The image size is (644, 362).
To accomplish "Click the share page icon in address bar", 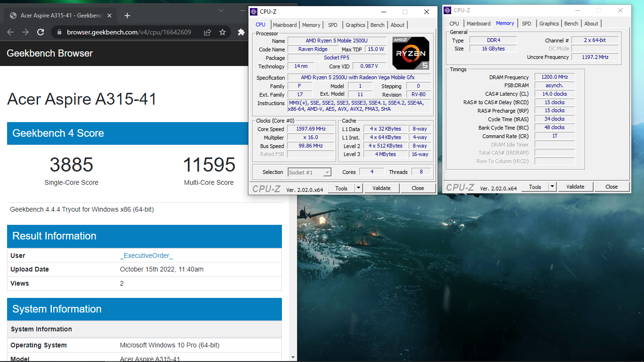I will tap(207, 32).
